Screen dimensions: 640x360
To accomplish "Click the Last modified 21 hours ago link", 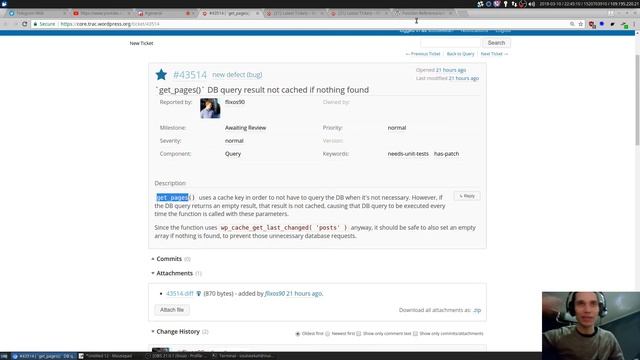I will point(464,78).
